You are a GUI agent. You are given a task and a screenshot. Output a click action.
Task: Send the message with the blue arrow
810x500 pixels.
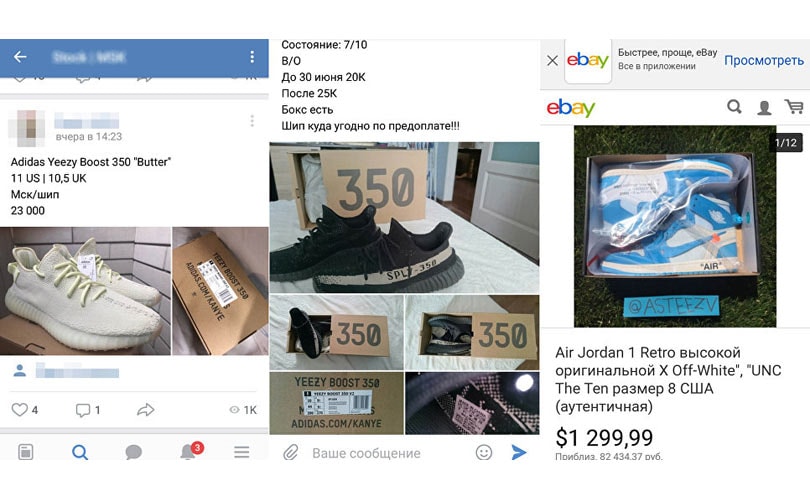click(519, 452)
